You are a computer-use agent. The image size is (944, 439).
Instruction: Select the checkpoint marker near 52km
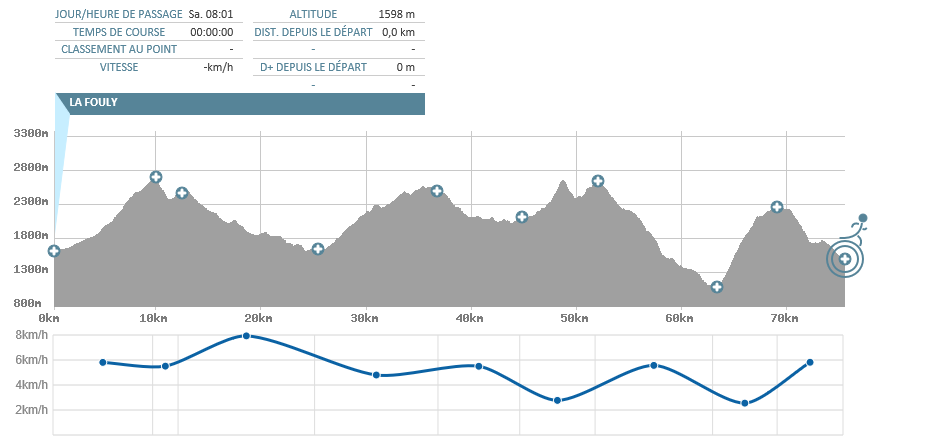tap(598, 181)
